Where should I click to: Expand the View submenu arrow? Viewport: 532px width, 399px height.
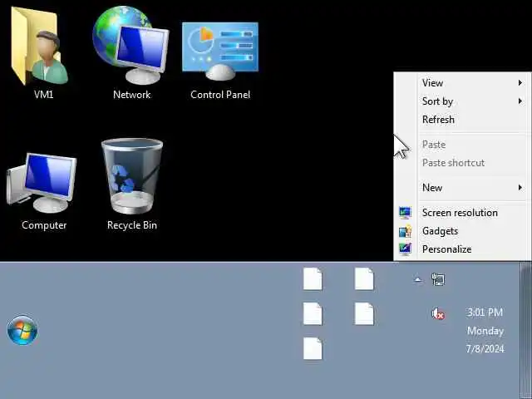point(520,83)
